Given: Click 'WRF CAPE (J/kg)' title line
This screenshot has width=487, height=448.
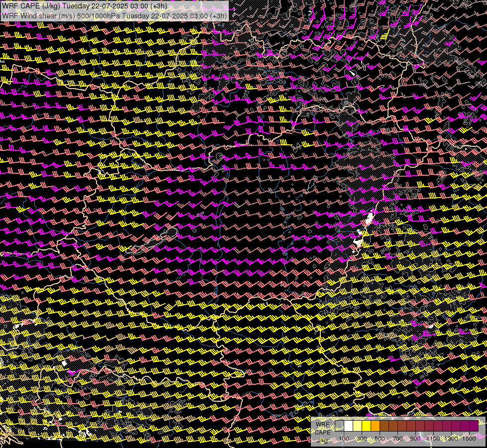Looking at the screenshot, I should pyautogui.click(x=84, y=6).
